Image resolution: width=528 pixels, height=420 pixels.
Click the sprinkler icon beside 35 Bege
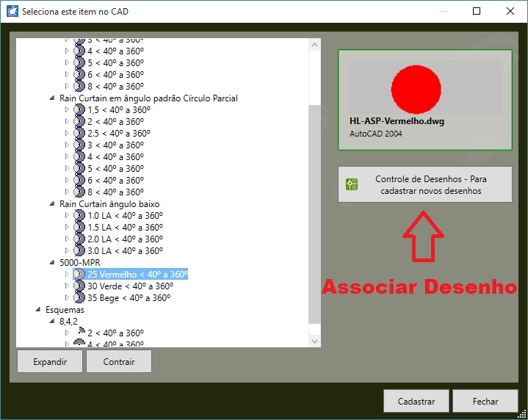79,298
